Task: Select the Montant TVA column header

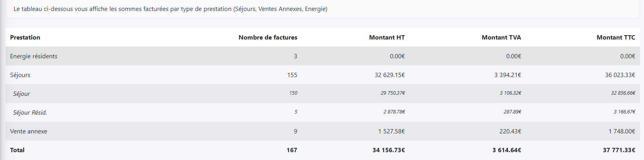Action: click(x=501, y=38)
